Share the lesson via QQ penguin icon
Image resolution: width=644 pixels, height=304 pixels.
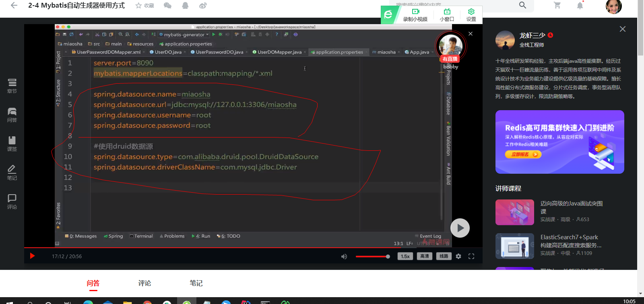click(x=185, y=6)
